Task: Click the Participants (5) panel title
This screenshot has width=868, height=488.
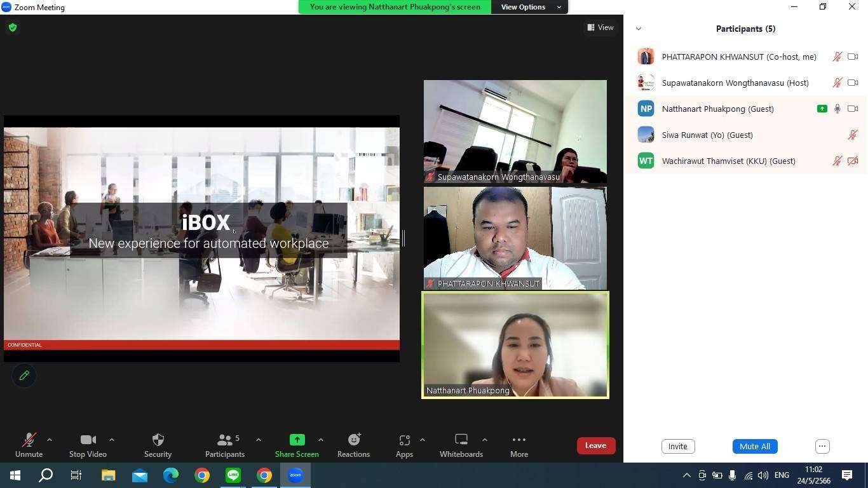Action: tap(745, 29)
